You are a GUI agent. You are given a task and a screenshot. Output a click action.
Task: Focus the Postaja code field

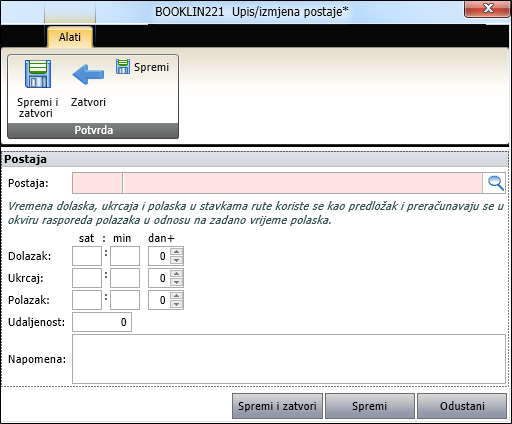pos(97,183)
